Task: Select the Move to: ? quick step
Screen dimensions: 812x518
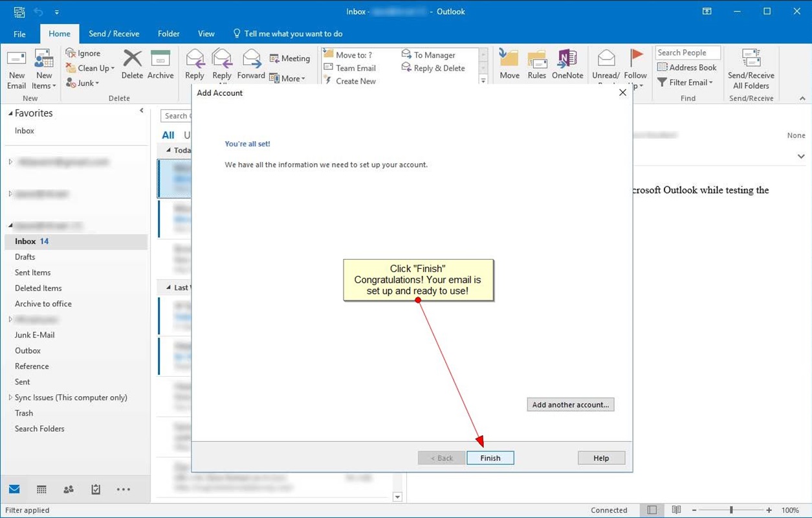Action: (x=348, y=55)
